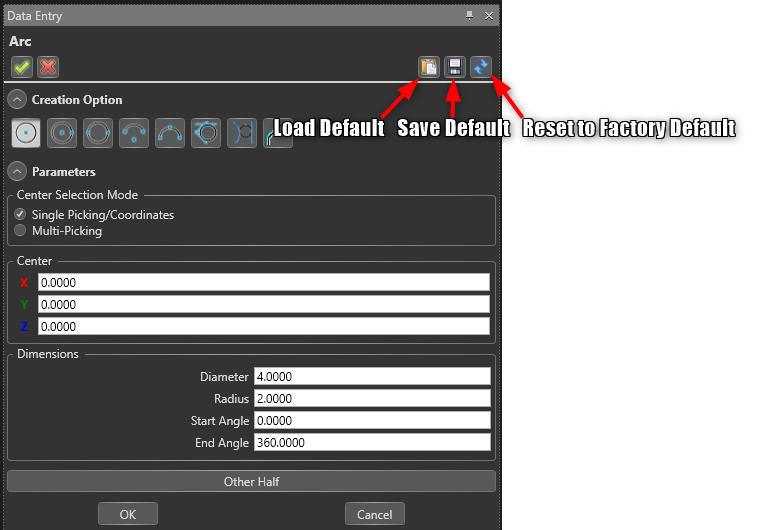
Task: Click the Reset to Factory Default icon
Action: (481, 67)
